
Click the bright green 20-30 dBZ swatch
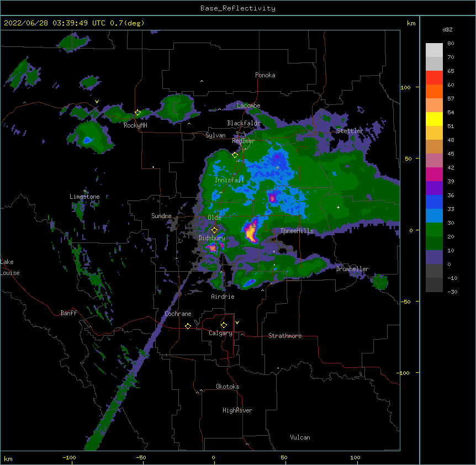click(x=434, y=230)
